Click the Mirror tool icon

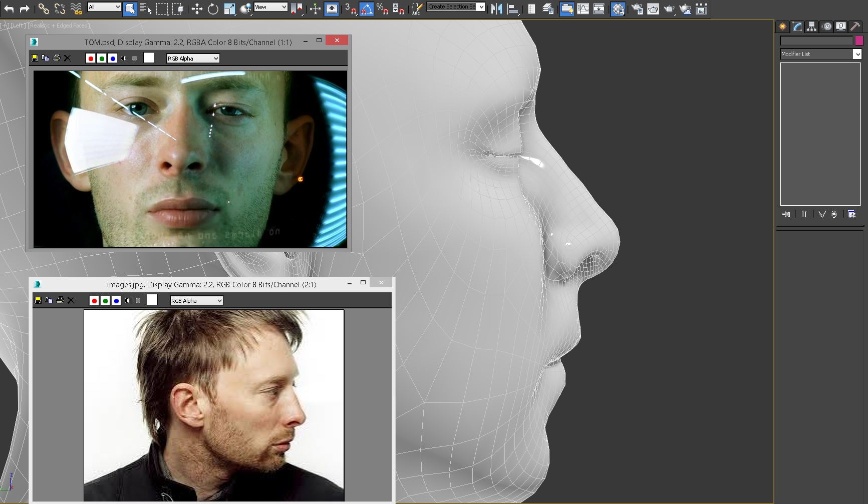[x=496, y=9]
